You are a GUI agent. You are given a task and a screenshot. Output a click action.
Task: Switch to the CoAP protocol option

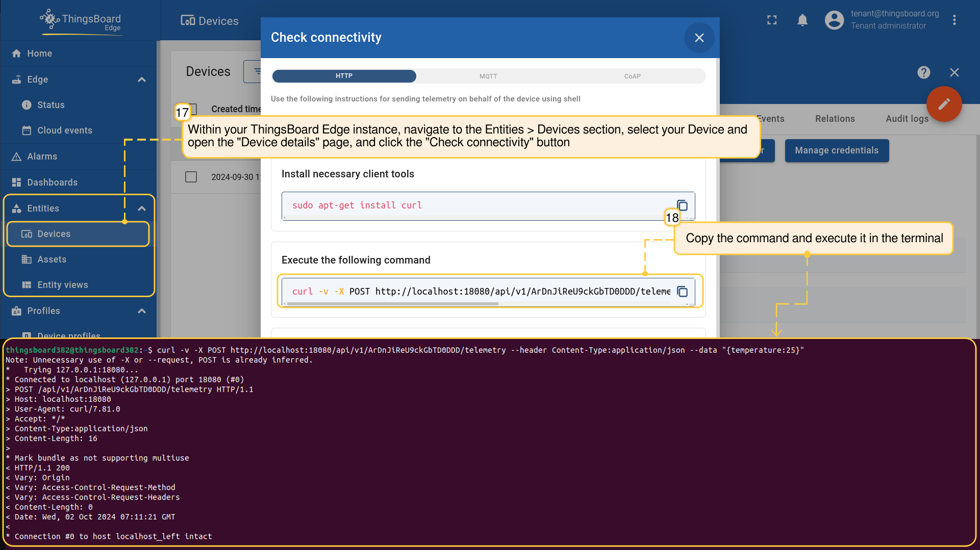click(632, 76)
